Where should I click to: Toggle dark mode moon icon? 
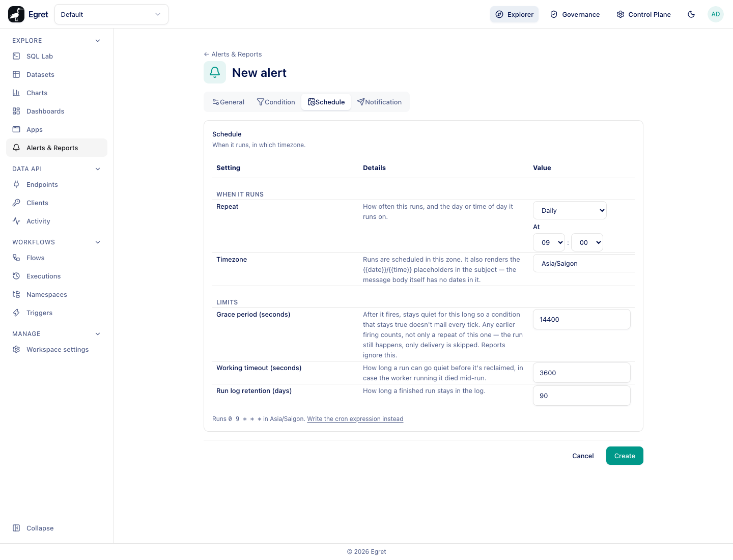(691, 14)
